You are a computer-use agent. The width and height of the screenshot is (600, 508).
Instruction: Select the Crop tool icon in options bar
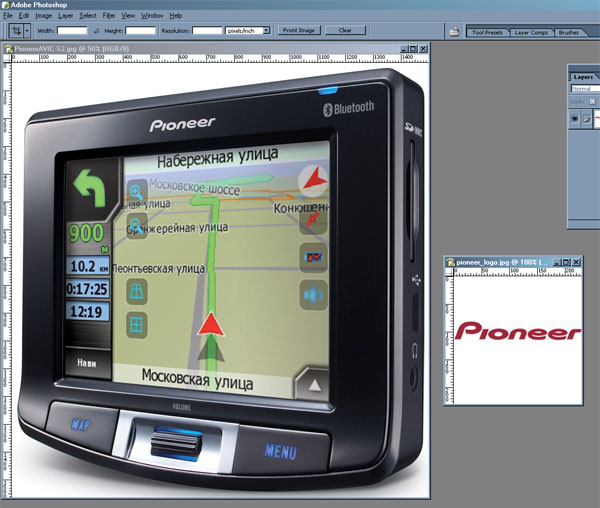coord(16,31)
